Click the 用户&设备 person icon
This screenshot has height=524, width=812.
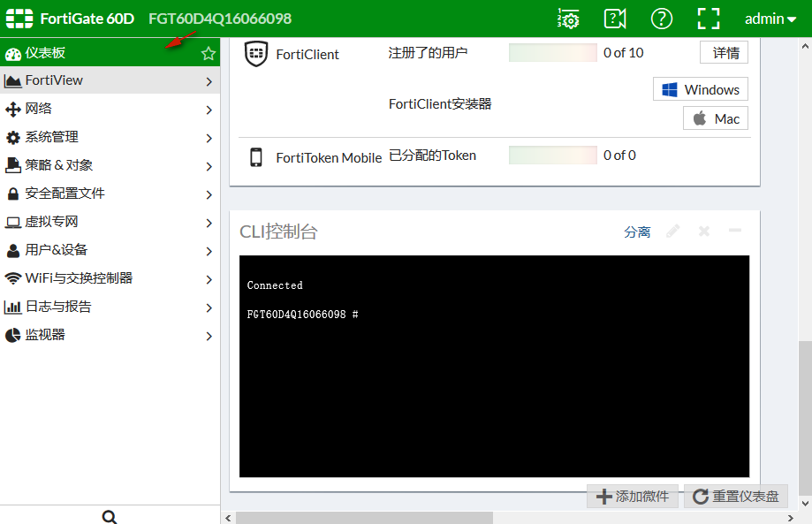tap(13, 251)
